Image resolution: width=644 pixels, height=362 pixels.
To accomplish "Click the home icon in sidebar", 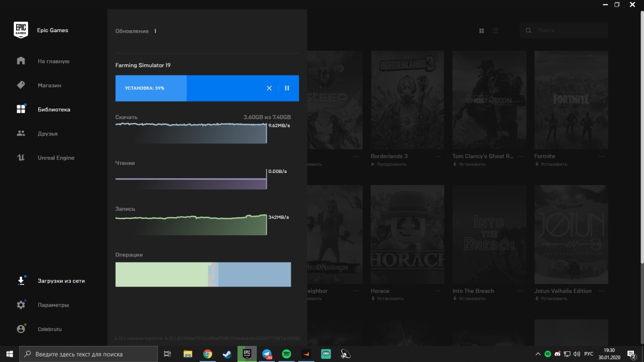I will pos(21,61).
